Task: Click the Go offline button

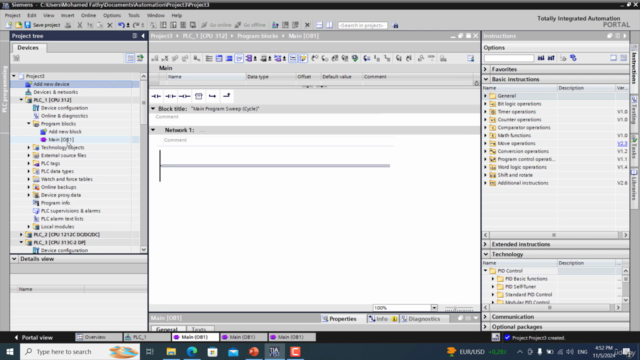Action: pos(250,25)
